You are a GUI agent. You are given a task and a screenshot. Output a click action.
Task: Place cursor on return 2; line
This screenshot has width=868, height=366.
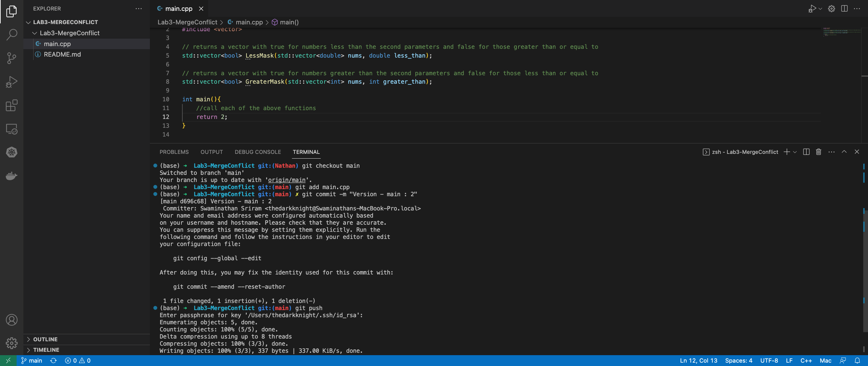212,117
